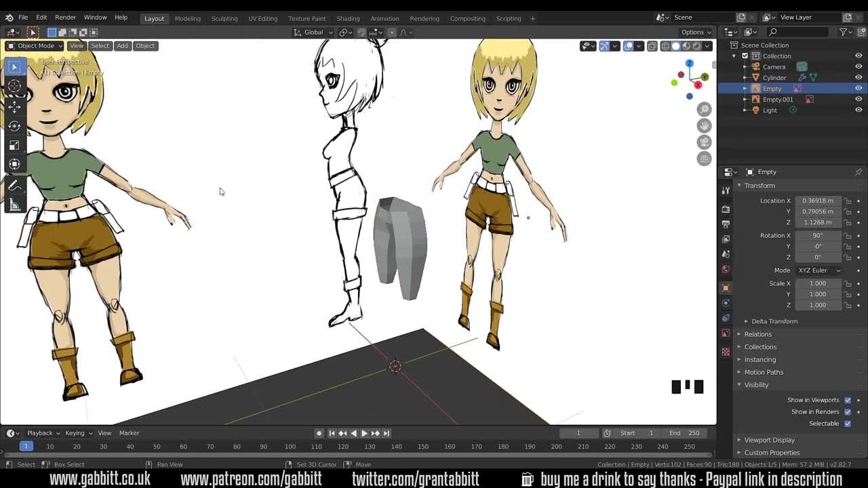Select the Scale tool in the toolbar
The height and width of the screenshot is (488, 868).
(15, 145)
